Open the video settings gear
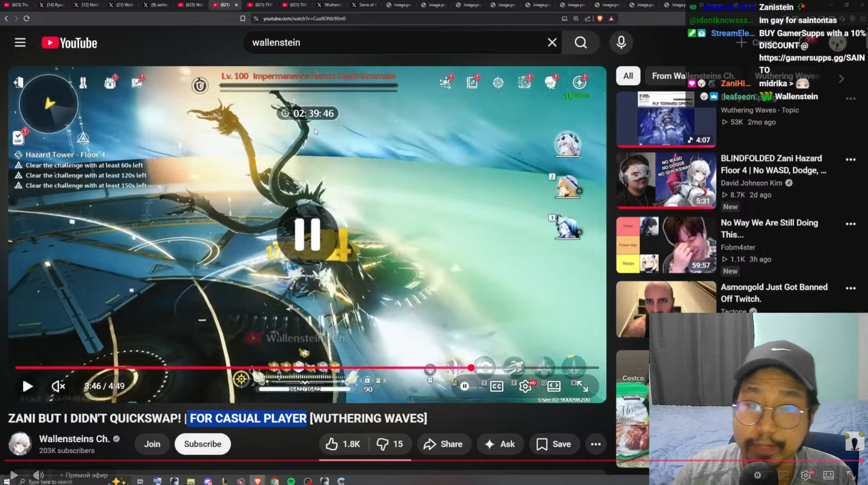This screenshot has height=485, width=868. 525,386
